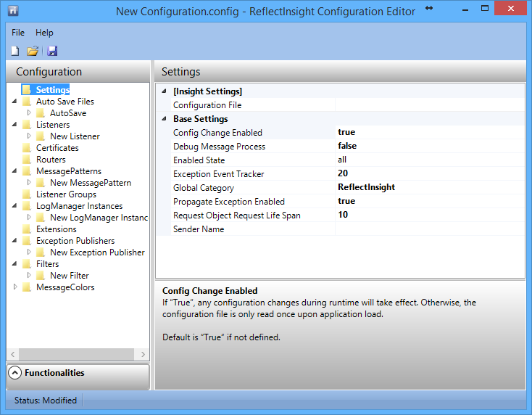Click the Sender Name value field

tap(429, 229)
